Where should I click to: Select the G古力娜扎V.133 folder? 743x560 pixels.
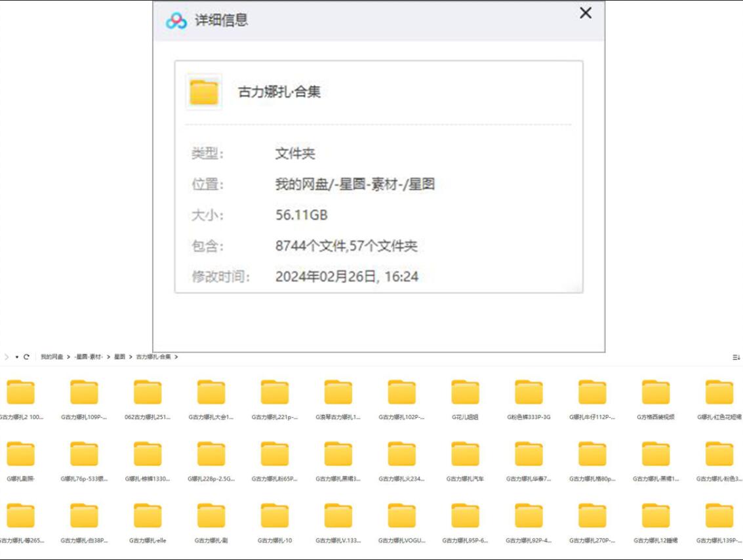338,523
